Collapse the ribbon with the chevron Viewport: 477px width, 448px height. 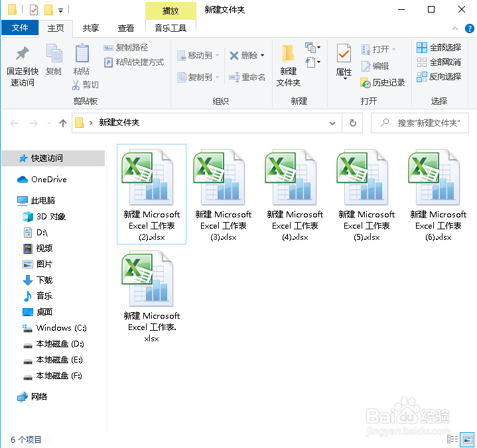pos(455,28)
